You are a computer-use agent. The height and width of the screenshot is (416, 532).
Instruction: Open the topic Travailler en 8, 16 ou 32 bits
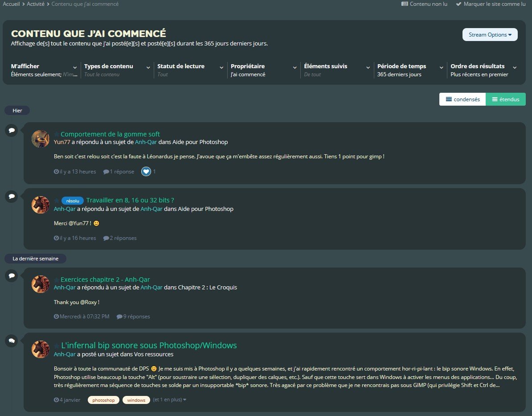130,200
